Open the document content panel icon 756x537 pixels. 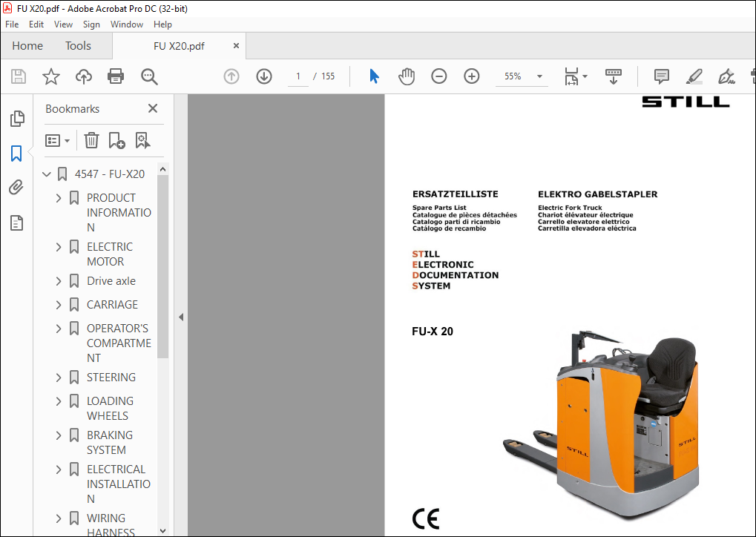pyautogui.click(x=17, y=223)
